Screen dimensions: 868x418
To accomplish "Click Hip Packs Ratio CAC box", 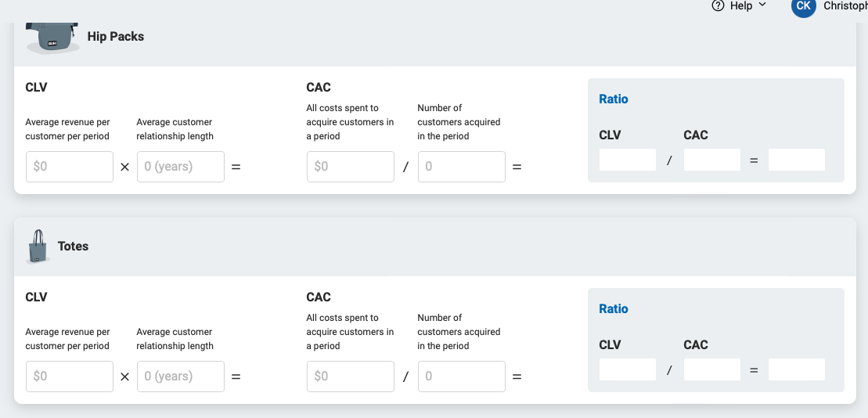I will (712, 160).
